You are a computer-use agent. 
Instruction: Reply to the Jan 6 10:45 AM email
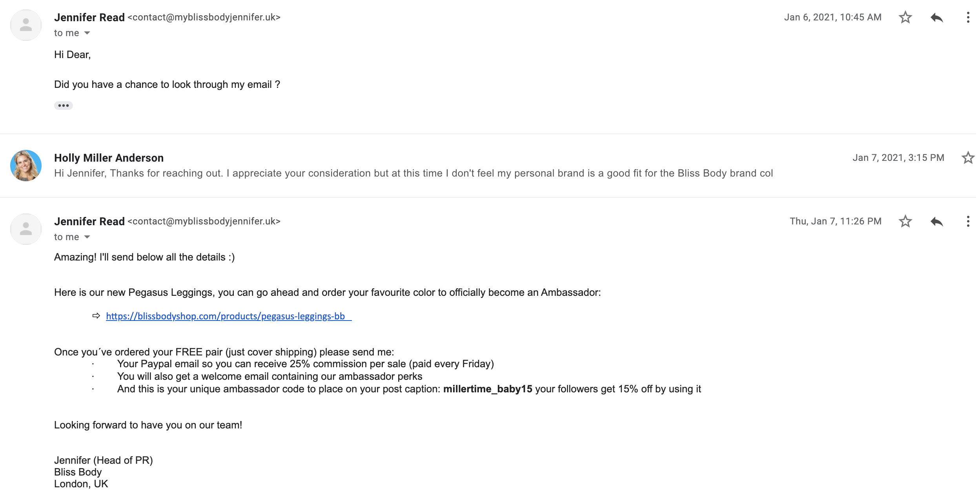tap(936, 18)
